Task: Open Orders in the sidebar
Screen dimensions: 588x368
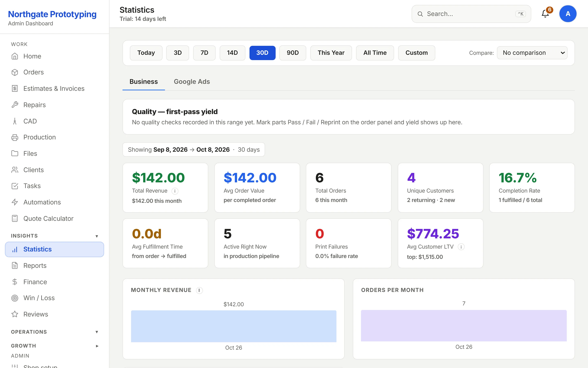Action: 55,72
